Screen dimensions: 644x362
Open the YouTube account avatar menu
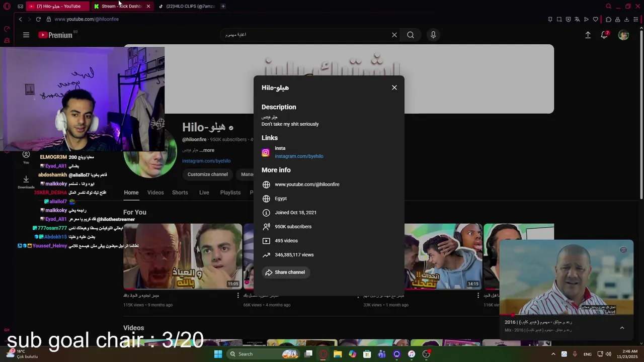pos(623,35)
